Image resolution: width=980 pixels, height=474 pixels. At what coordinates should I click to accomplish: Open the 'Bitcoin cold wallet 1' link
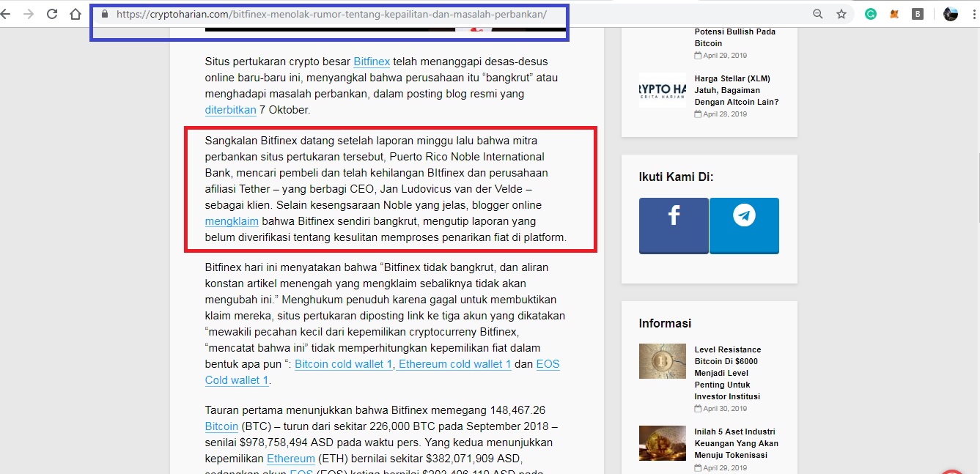tap(344, 364)
